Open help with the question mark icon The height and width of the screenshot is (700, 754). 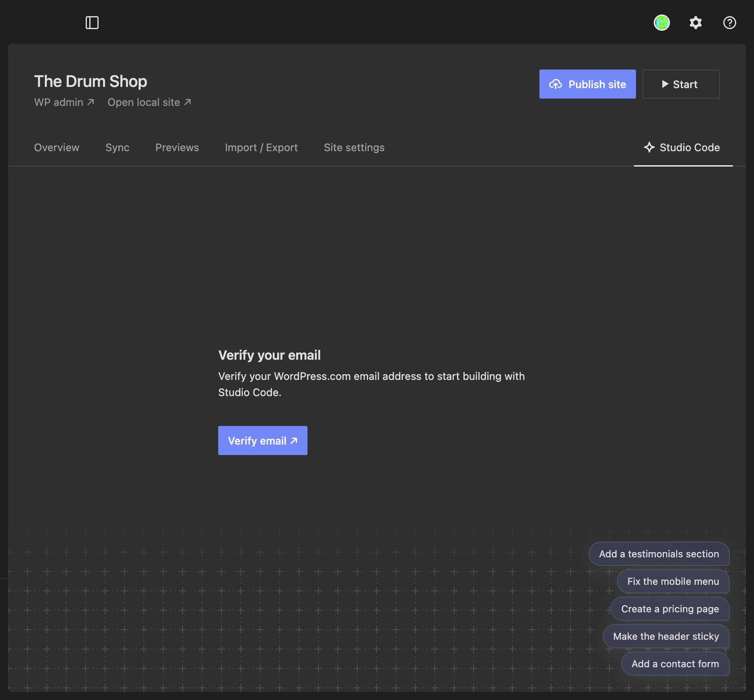[730, 23]
